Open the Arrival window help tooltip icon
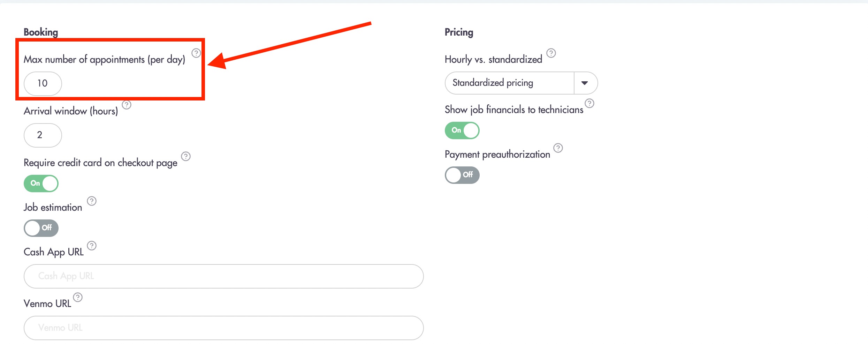This screenshot has height=344, width=868. coord(127,105)
